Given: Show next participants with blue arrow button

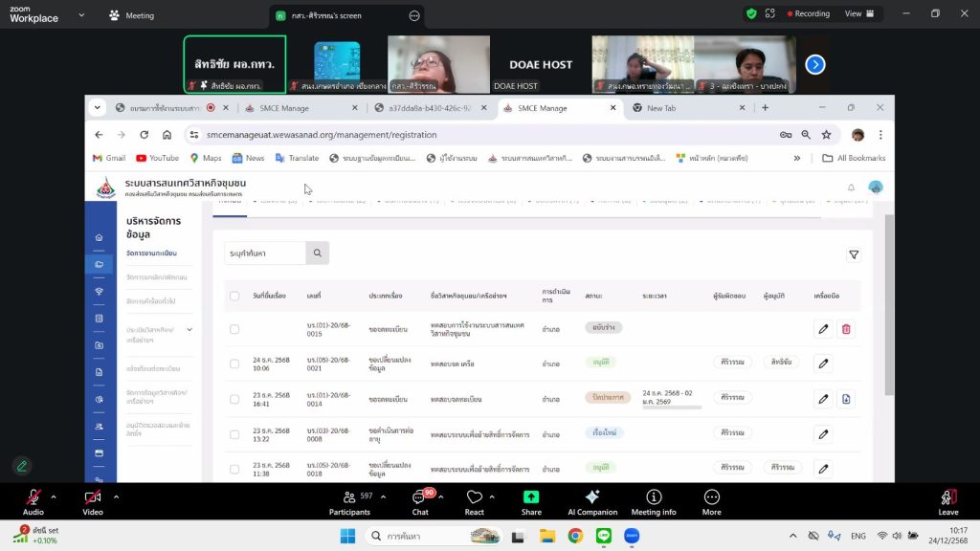Looking at the screenshot, I should coord(814,64).
